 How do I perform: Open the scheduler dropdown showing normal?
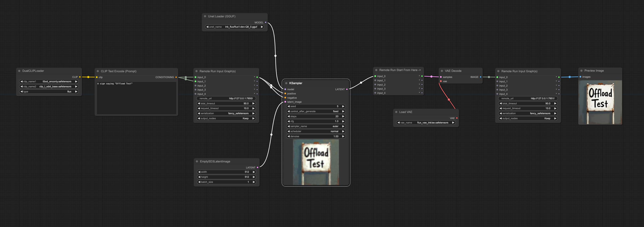pos(316,131)
